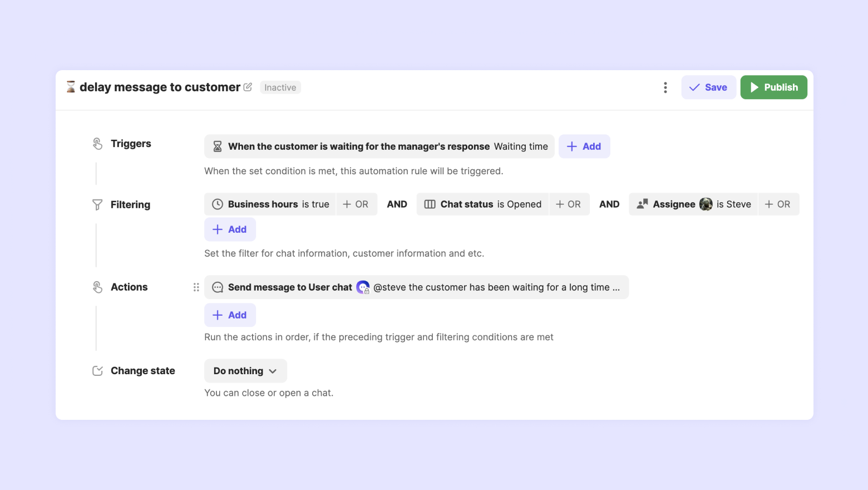
Task: Add OR condition to Assignee filter
Action: tap(777, 204)
